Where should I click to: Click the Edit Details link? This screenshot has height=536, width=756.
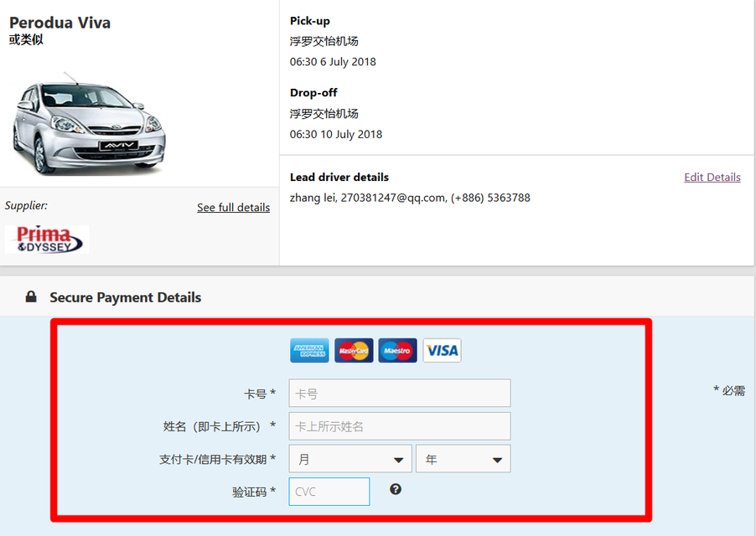click(712, 178)
